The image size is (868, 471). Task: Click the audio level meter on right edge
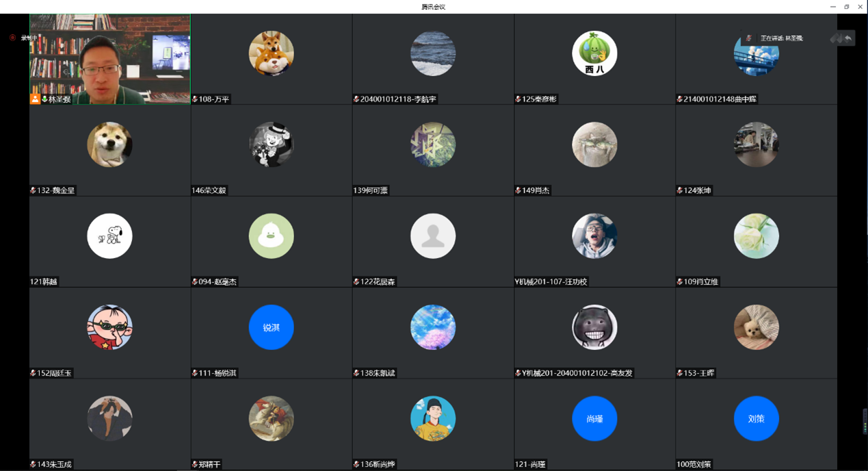coord(865,420)
